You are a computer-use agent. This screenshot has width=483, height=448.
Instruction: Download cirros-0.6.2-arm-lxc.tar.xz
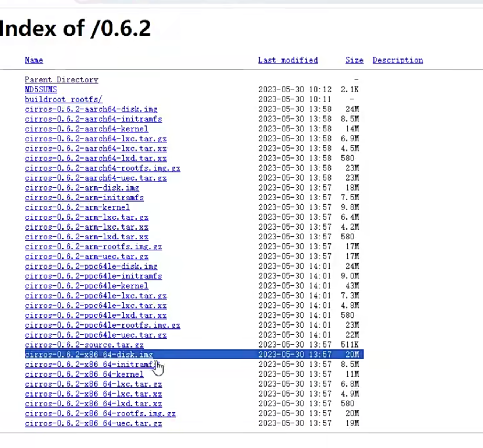[x=86, y=227]
